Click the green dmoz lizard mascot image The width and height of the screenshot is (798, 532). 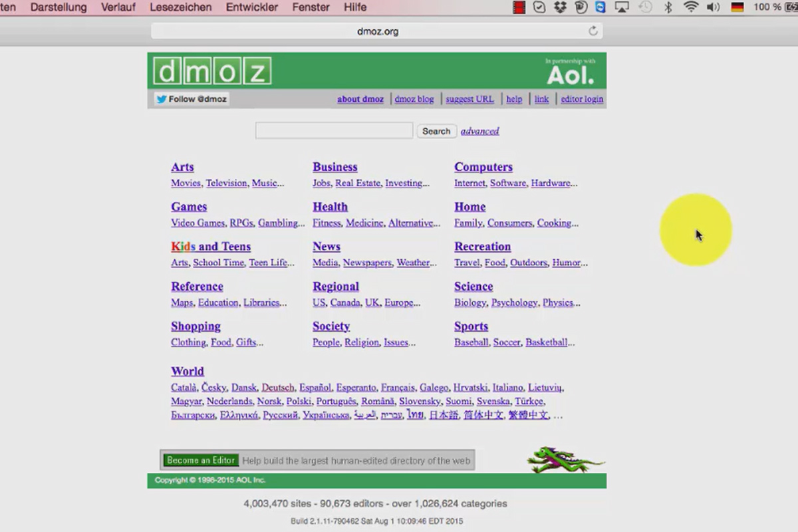coord(565,460)
